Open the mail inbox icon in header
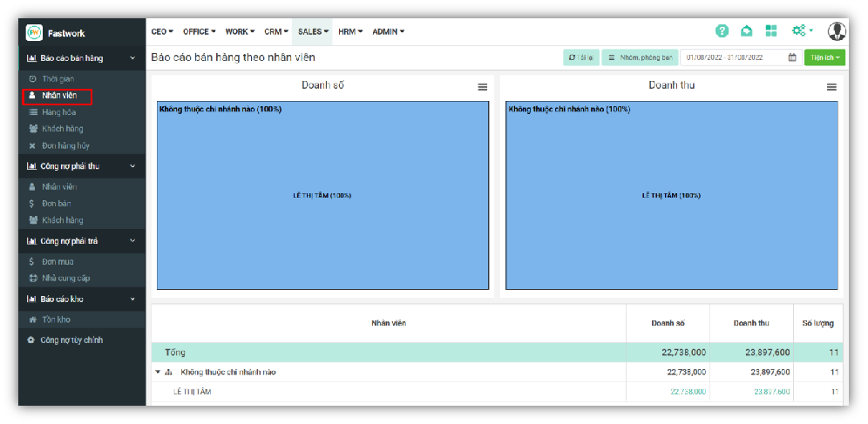868x424 pixels. [746, 31]
